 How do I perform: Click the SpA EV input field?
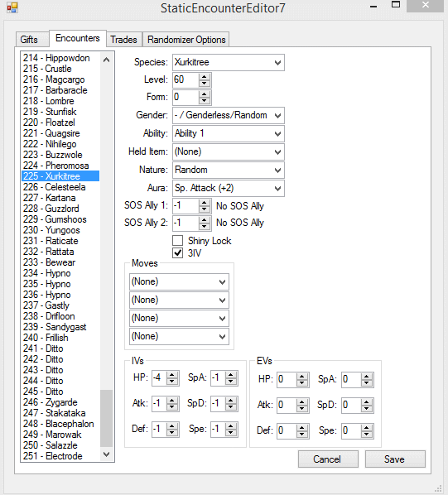[x=351, y=380]
